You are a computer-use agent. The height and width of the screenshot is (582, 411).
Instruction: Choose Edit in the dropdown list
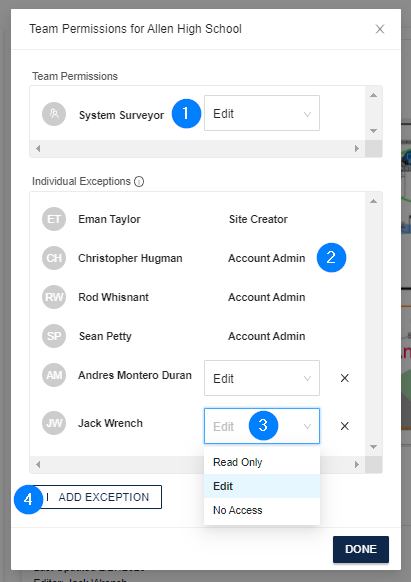point(262,486)
